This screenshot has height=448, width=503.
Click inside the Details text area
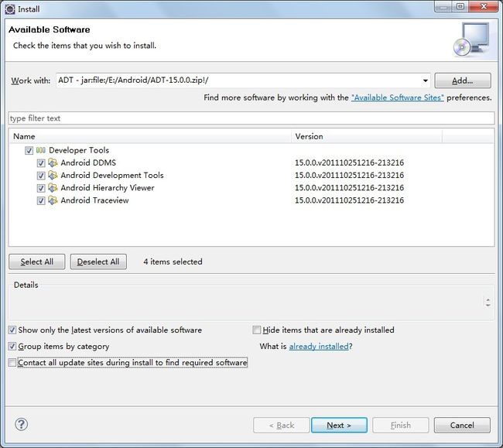245,303
